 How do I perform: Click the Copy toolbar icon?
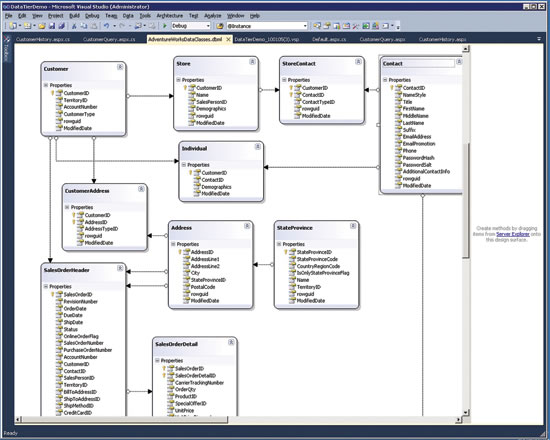[84, 26]
